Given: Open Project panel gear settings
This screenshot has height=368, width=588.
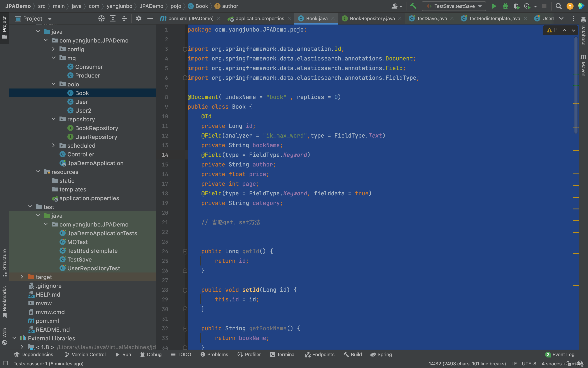Looking at the screenshot, I should 138,18.
